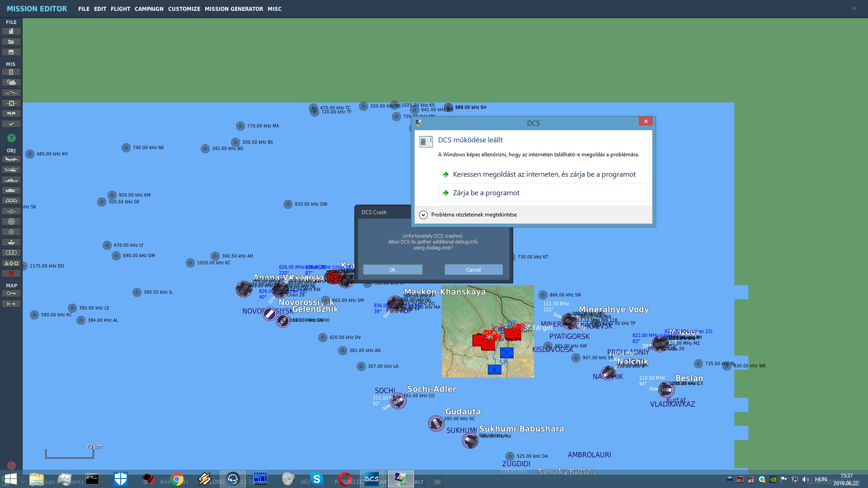868x488 pixels.
Task: Open the FILE menu in the menu bar
Action: tap(84, 9)
